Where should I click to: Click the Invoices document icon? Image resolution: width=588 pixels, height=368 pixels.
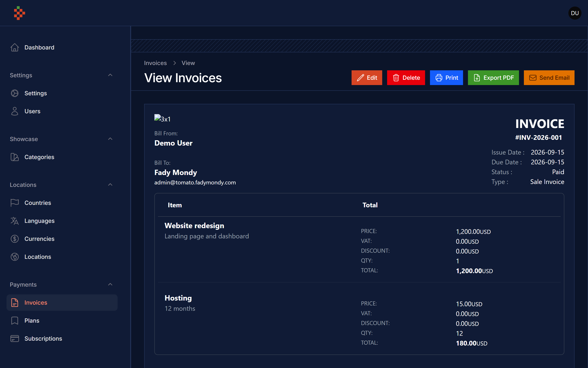(14, 303)
